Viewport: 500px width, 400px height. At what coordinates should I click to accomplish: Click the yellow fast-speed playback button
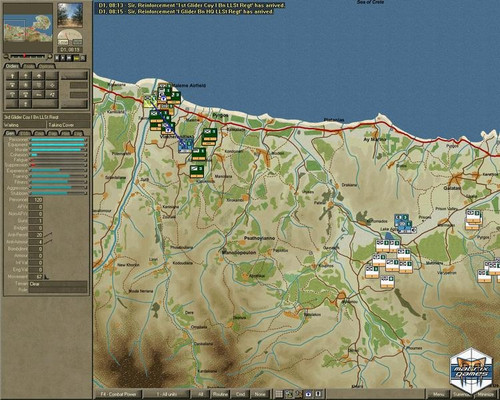(x=76, y=58)
